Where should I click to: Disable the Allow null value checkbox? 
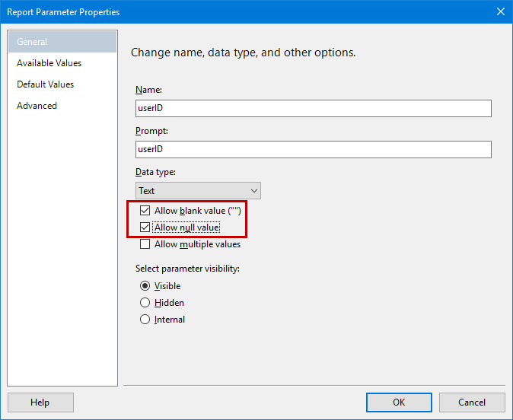[145, 228]
